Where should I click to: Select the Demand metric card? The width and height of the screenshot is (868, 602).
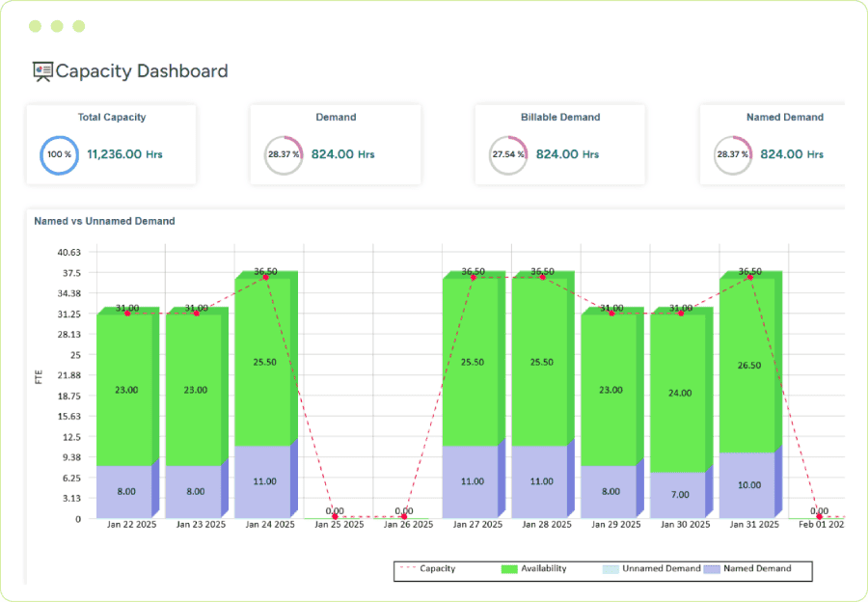pyautogui.click(x=336, y=145)
